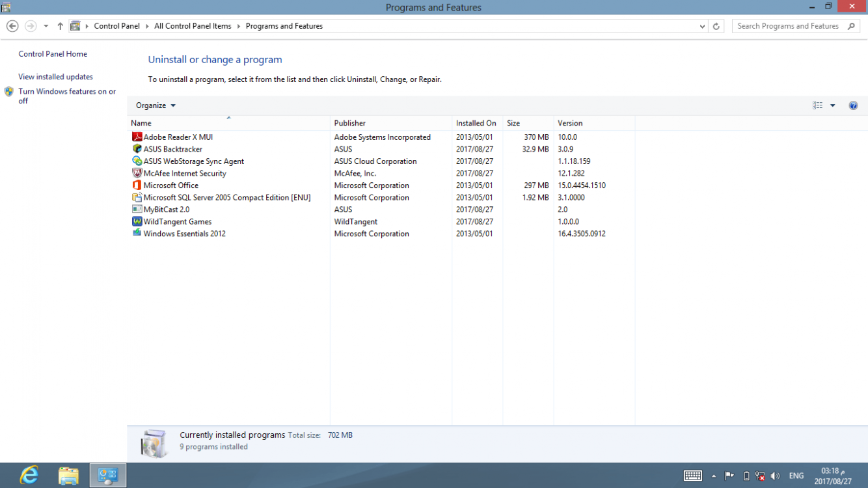Click the search magnifier icon
This screenshot has width=868, height=488.
point(851,26)
